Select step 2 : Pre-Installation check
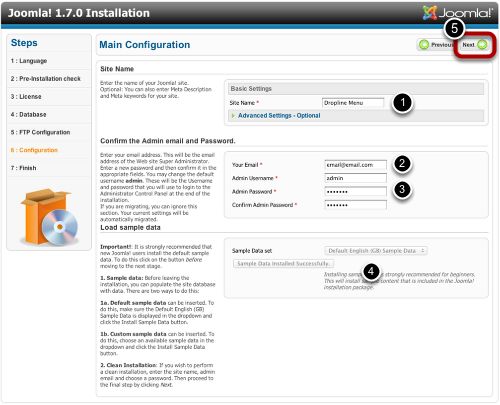Viewport: 500px width, 405px height. point(46,79)
